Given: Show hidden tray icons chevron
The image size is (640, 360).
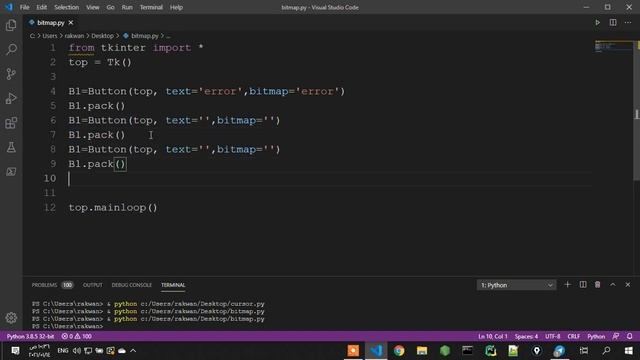Looking at the screenshot, I should tap(133, 351).
